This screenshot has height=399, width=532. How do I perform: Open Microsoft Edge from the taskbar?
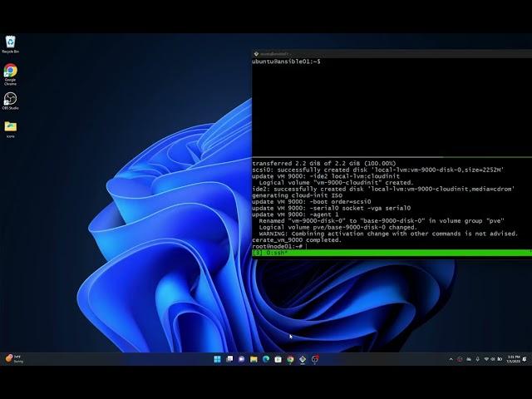(x=266, y=359)
